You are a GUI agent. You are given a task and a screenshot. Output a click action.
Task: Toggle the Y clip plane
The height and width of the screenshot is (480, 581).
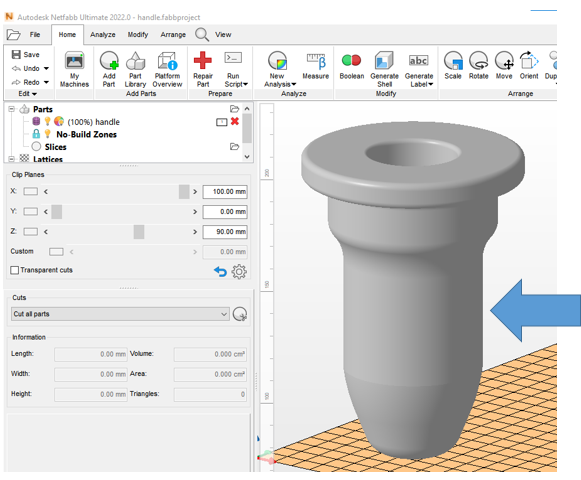pyautogui.click(x=31, y=211)
